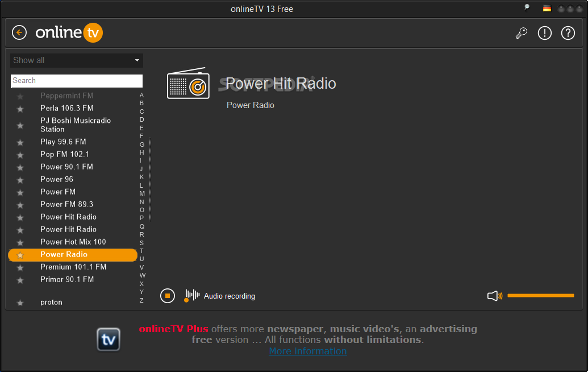
Task: Jump to letter R in index
Action: click(141, 234)
